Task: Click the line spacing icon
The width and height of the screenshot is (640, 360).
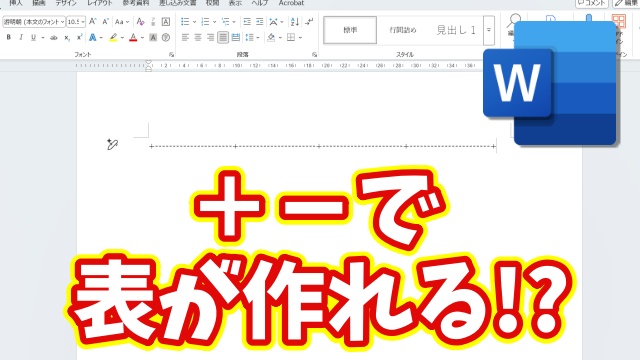Action: pyautogui.click(x=249, y=38)
